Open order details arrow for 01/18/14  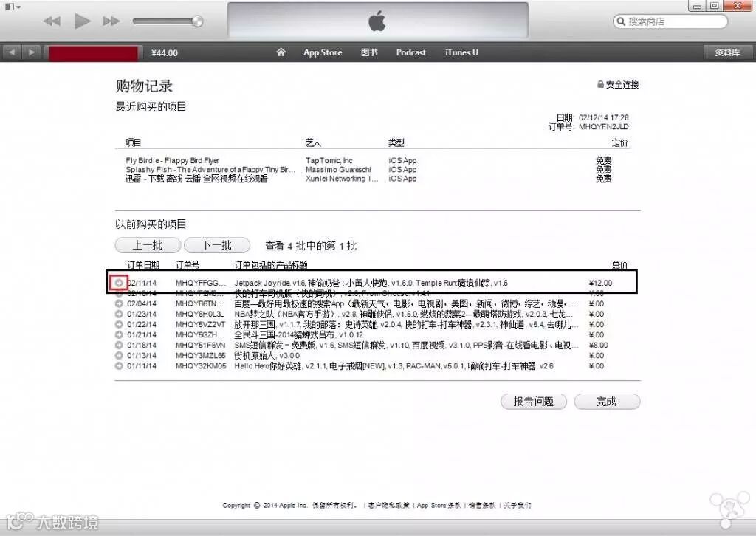119,345
